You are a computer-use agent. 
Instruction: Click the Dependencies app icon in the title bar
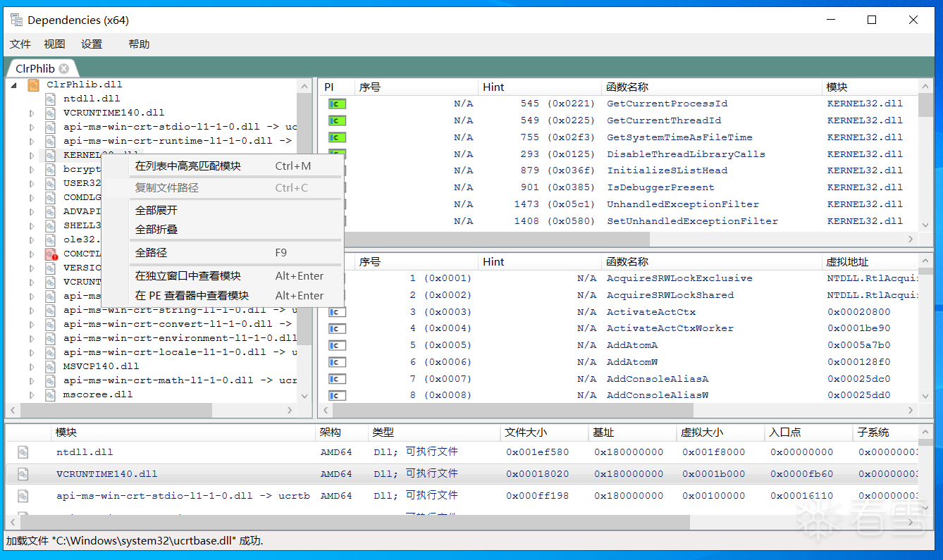[x=16, y=20]
